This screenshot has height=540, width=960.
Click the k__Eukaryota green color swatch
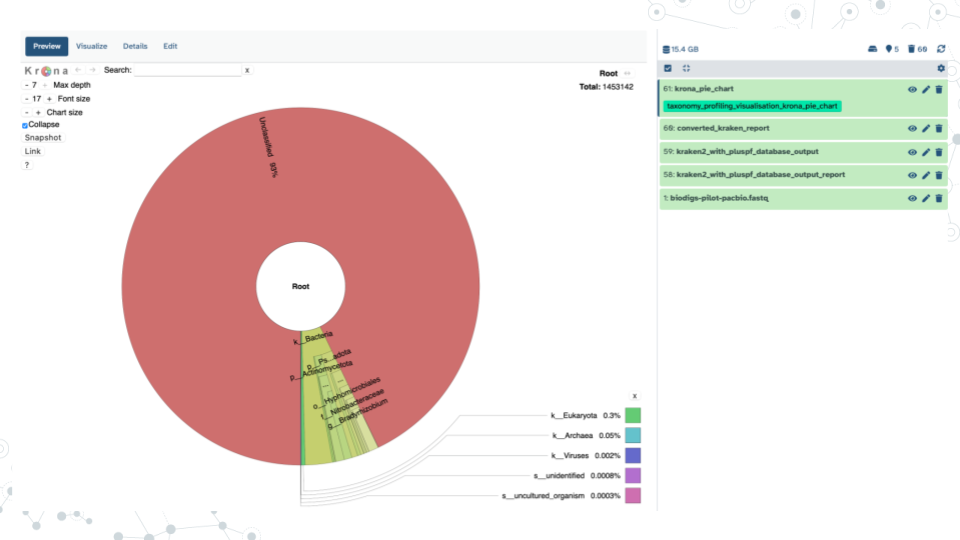click(x=633, y=415)
